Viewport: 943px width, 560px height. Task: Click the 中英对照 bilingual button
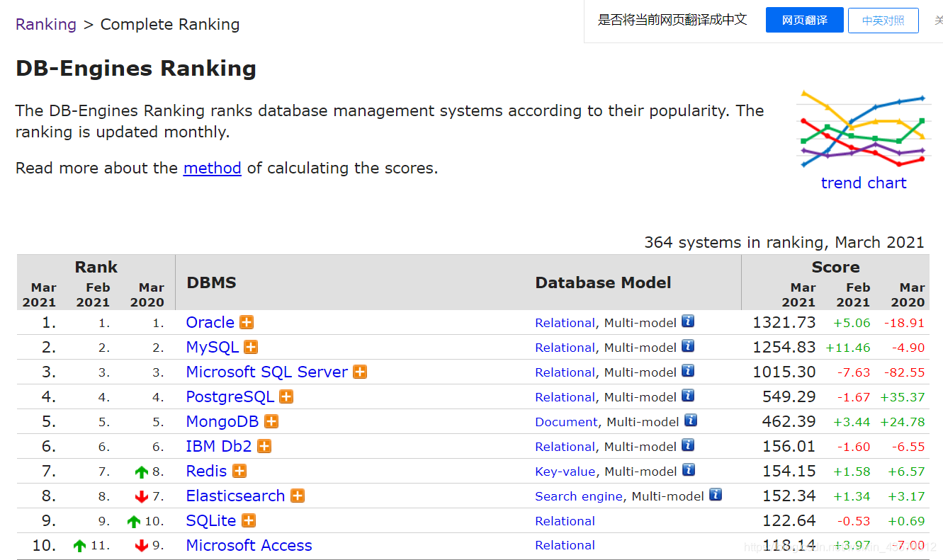(883, 21)
